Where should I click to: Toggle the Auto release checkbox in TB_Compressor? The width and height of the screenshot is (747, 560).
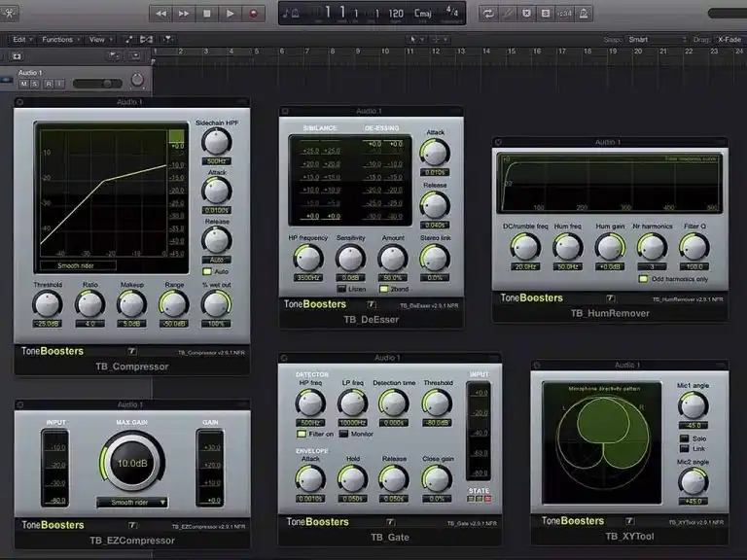click(207, 271)
